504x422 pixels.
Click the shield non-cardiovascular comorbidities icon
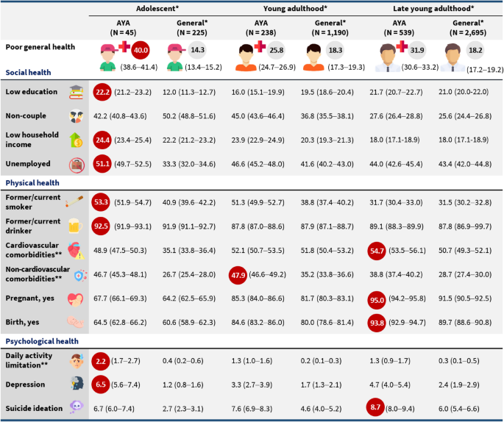coord(79,276)
